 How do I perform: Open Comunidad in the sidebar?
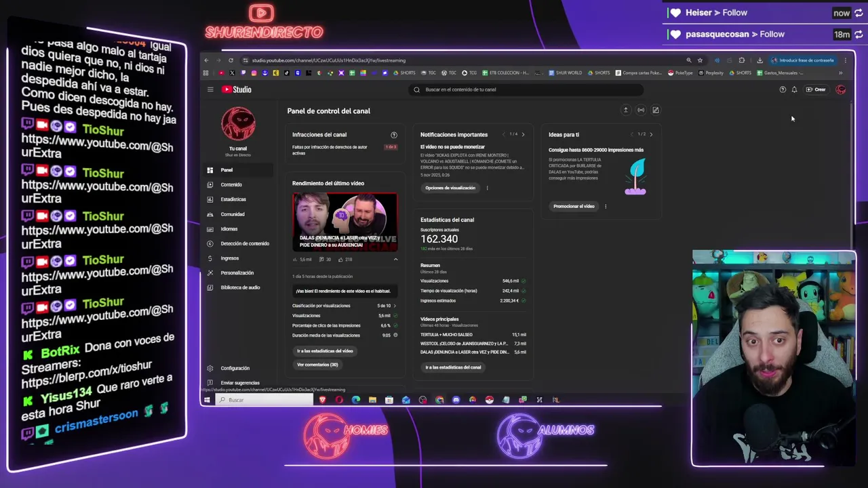tap(239, 214)
